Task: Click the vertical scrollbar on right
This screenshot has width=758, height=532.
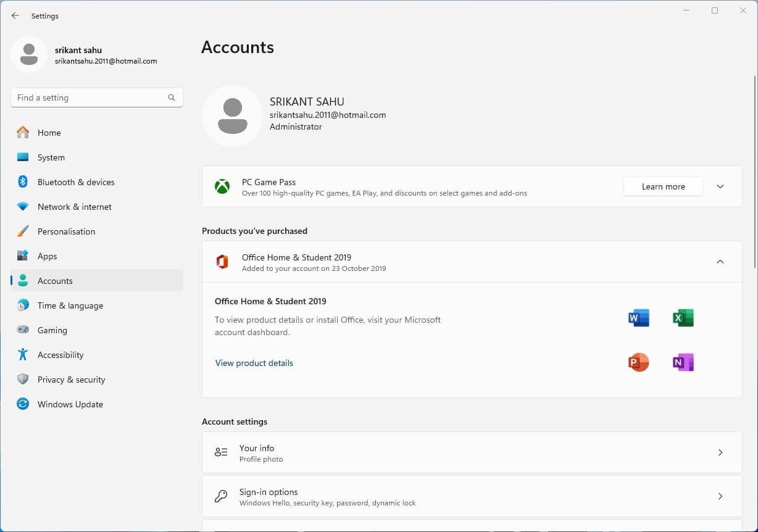Action: (754, 173)
